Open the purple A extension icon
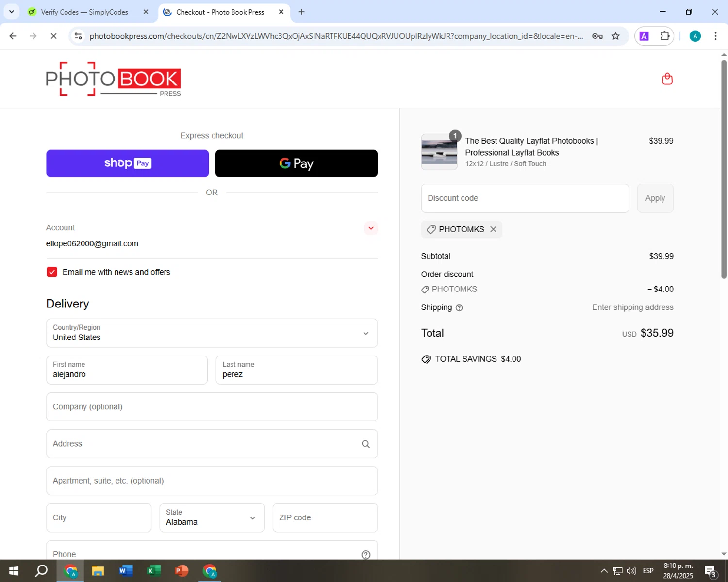 pyautogui.click(x=644, y=36)
